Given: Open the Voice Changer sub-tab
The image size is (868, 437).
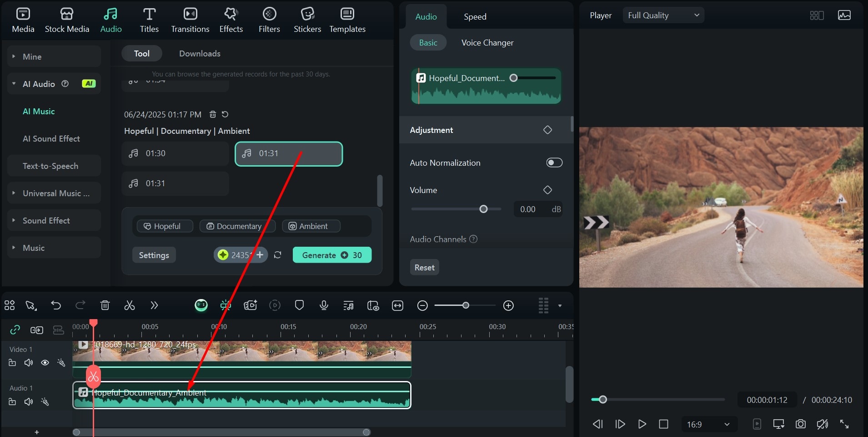Looking at the screenshot, I should pos(487,42).
